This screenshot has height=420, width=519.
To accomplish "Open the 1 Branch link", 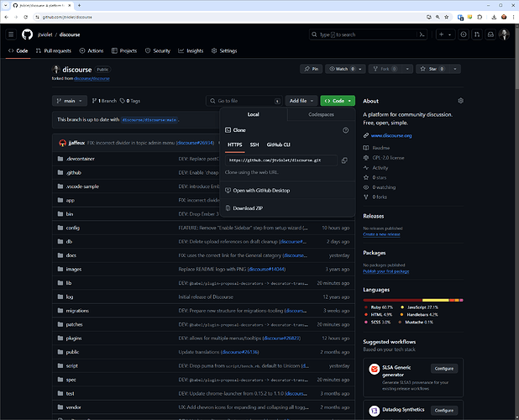I will click(x=104, y=101).
